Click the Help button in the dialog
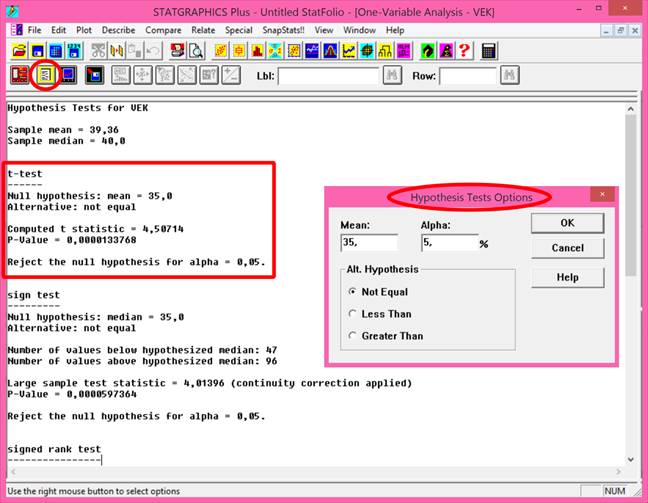 (567, 277)
